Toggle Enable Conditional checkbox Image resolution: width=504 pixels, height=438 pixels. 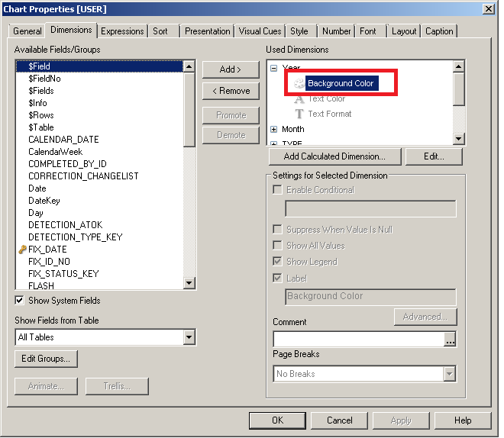[x=277, y=190]
